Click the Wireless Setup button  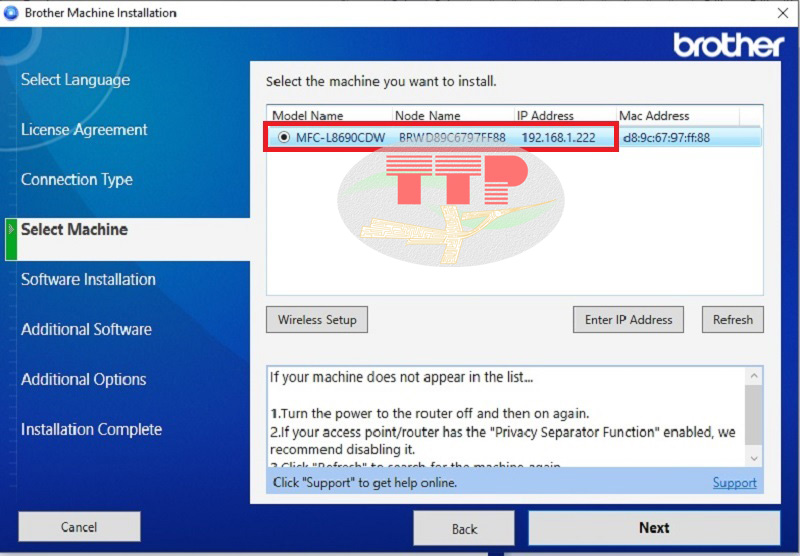(317, 320)
